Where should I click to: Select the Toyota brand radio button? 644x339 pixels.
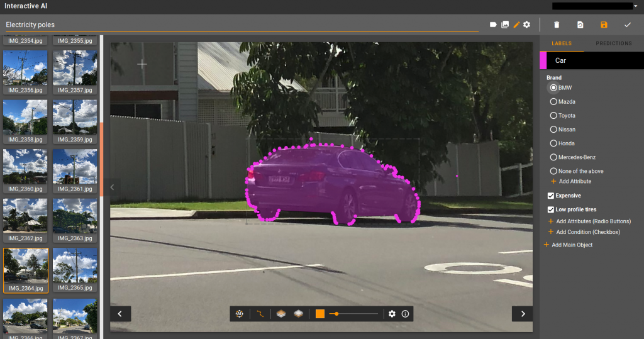(553, 116)
